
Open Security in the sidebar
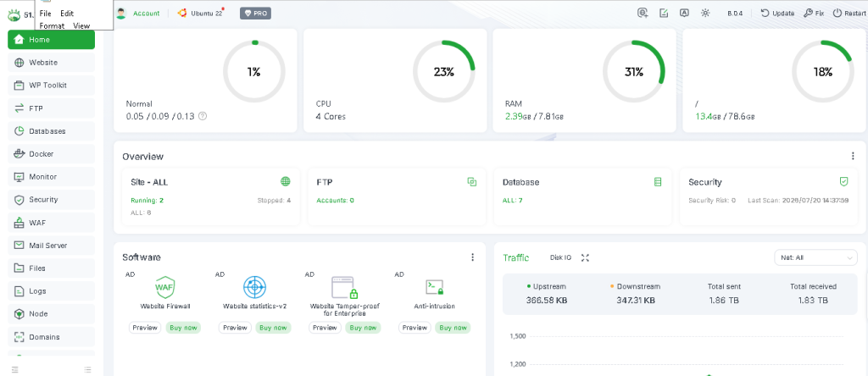pyautogui.click(x=51, y=200)
